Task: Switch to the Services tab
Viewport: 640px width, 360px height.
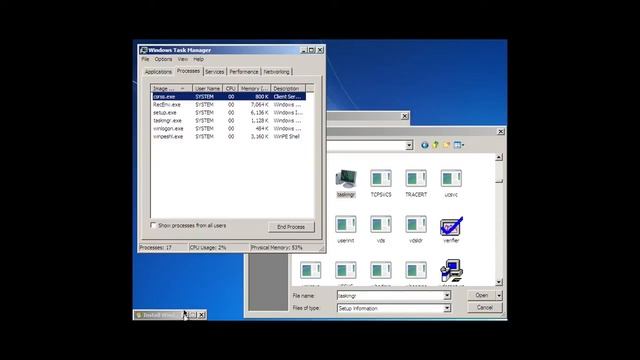Action: [x=215, y=72]
